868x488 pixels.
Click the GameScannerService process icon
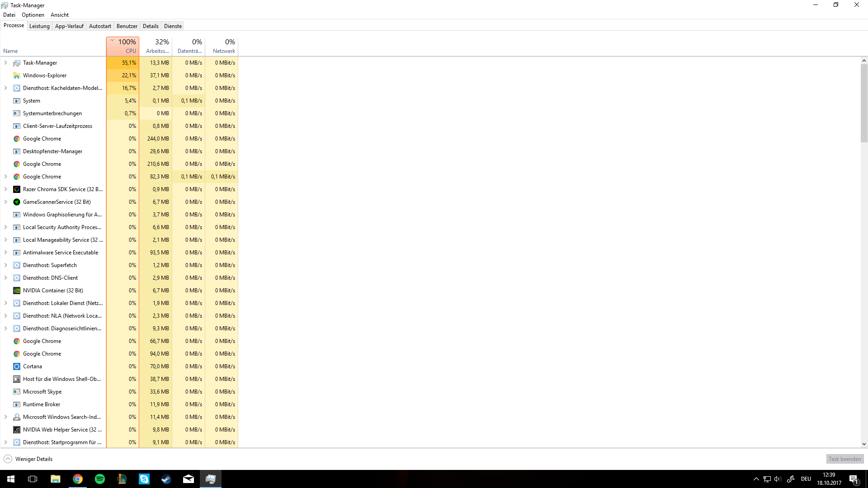[17, 202]
